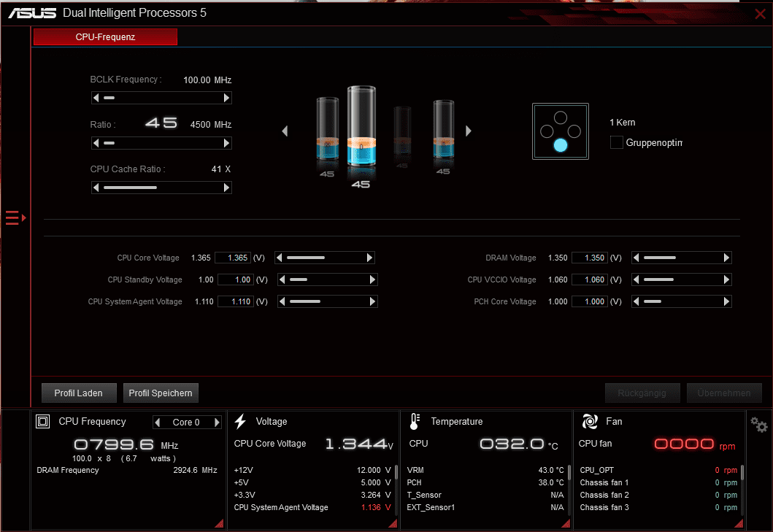
Task: Edit the CPU System Agent Voltage field
Action: click(x=236, y=301)
